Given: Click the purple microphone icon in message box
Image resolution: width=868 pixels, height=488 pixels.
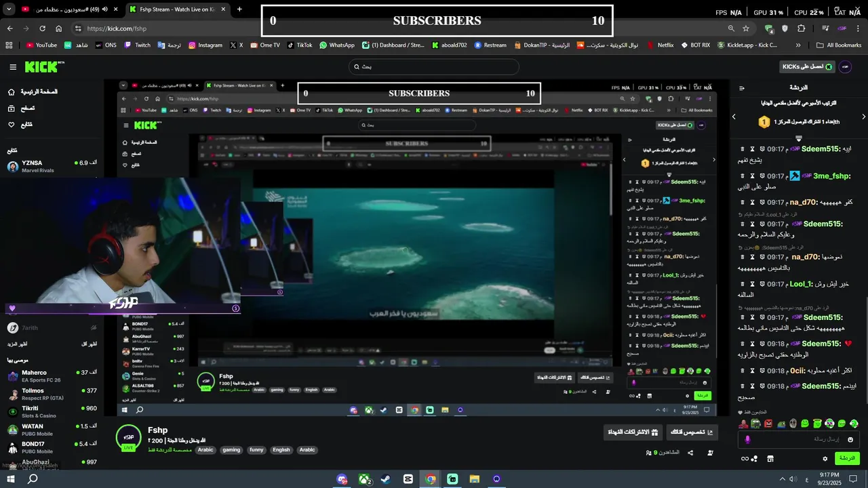Looking at the screenshot, I should click(x=748, y=439).
